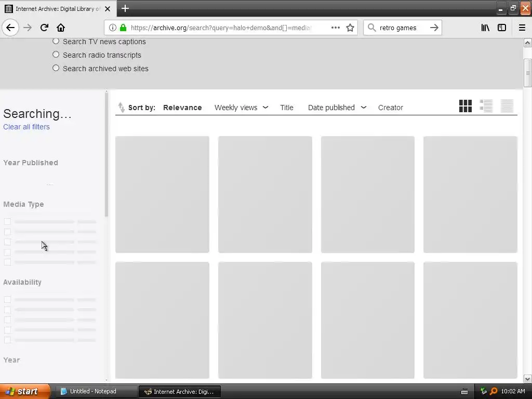The image size is (532, 399).
Task: Select Search archived web sites option
Action: tap(56, 68)
